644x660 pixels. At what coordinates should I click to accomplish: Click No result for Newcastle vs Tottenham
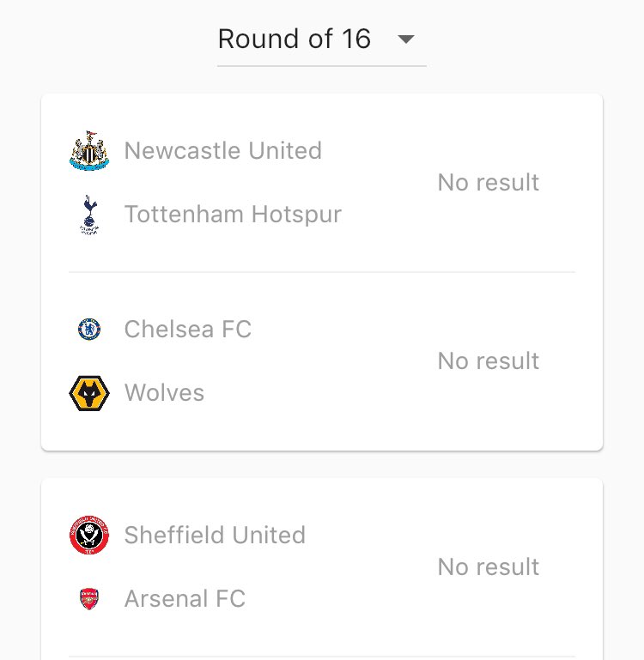(488, 183)
